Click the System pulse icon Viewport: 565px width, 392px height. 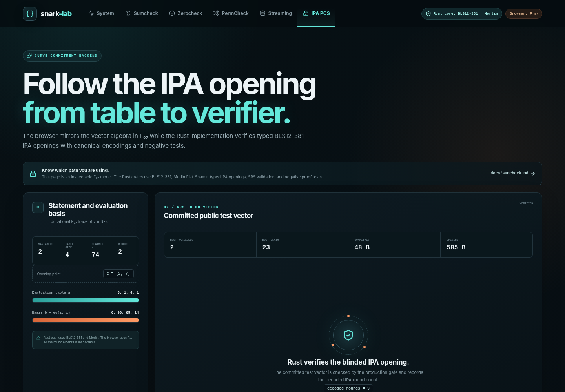[x=91, y=13]
